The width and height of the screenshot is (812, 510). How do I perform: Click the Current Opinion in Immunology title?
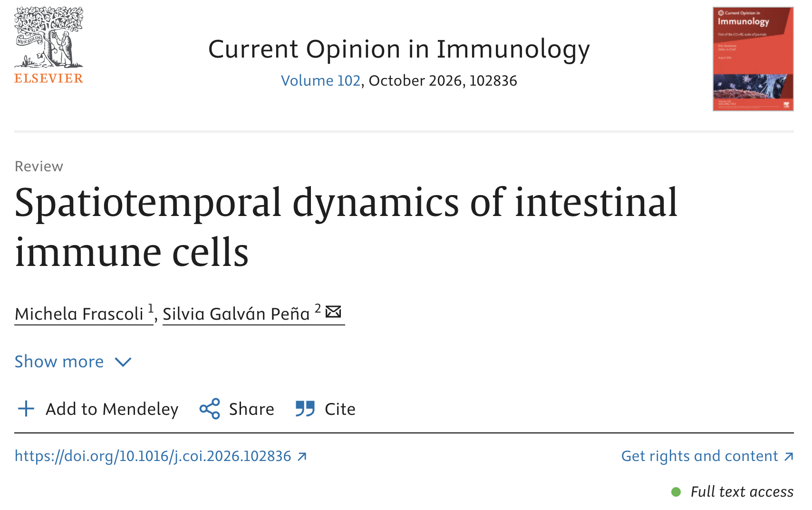(399, 49)
